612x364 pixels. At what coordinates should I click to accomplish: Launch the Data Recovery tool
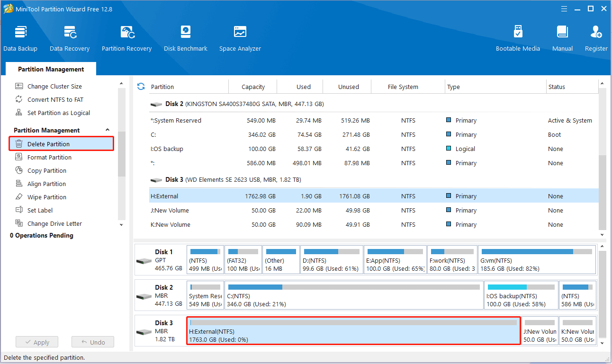(70, 39)
